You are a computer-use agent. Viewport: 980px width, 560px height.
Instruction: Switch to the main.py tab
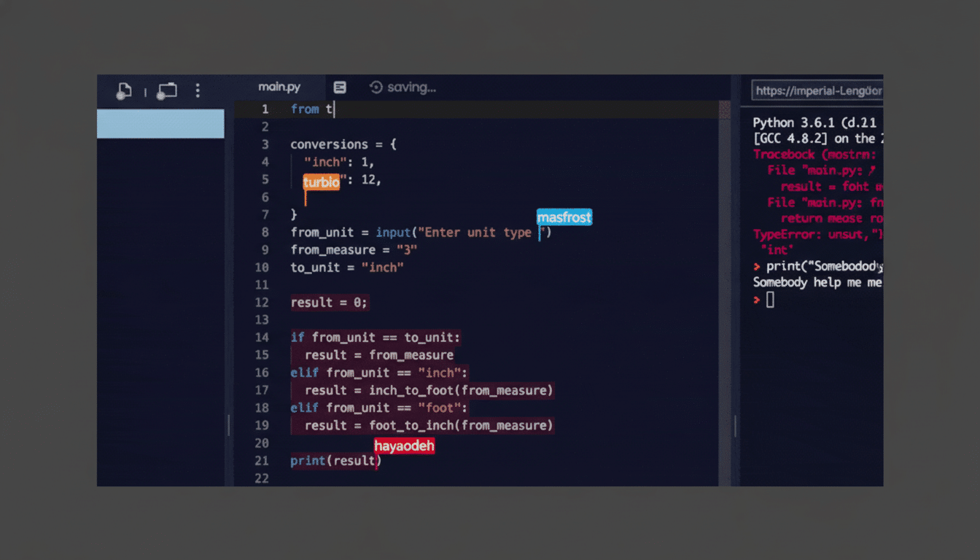(279, 86)
